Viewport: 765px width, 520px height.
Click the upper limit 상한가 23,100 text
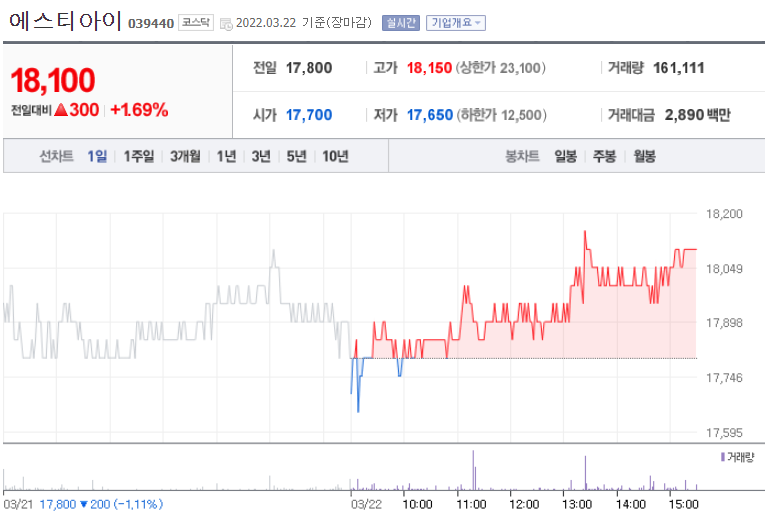501,68
